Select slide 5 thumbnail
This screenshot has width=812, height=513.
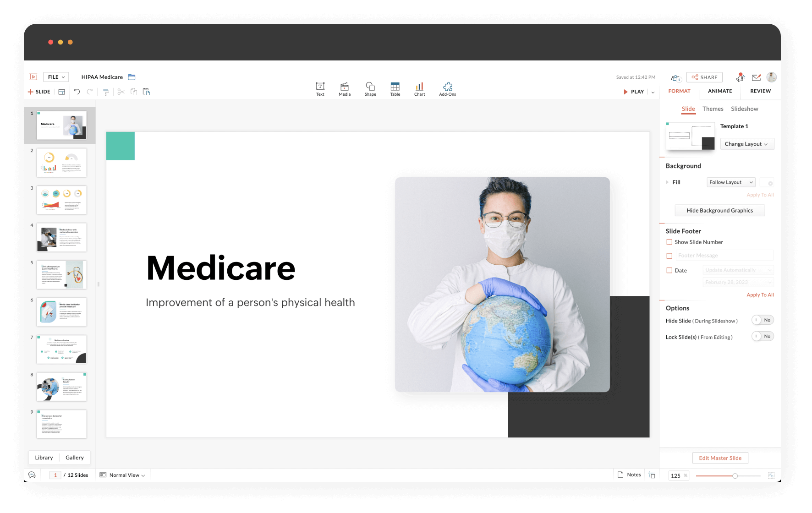pos(61,274)
